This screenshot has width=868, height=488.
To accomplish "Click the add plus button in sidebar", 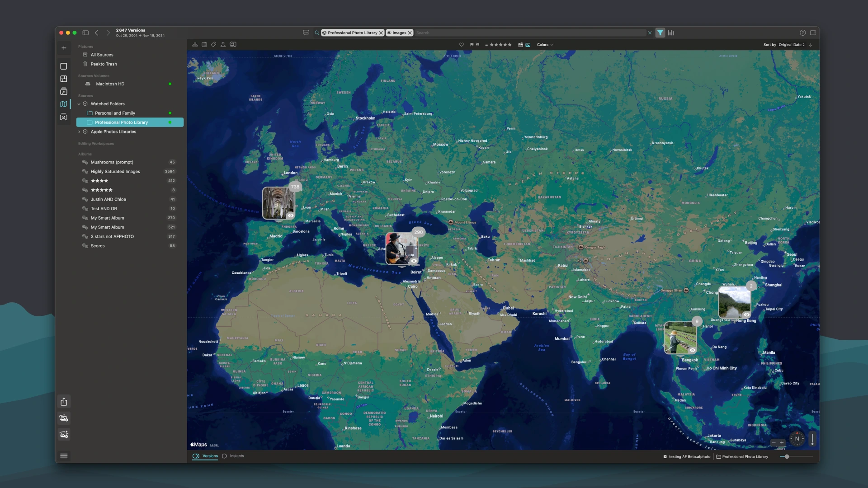I will (x=64, y=48).
